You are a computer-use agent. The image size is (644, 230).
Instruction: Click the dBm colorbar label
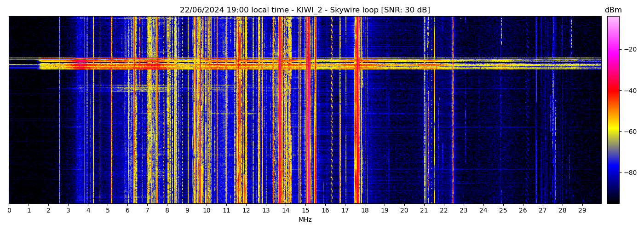[613, 10]
